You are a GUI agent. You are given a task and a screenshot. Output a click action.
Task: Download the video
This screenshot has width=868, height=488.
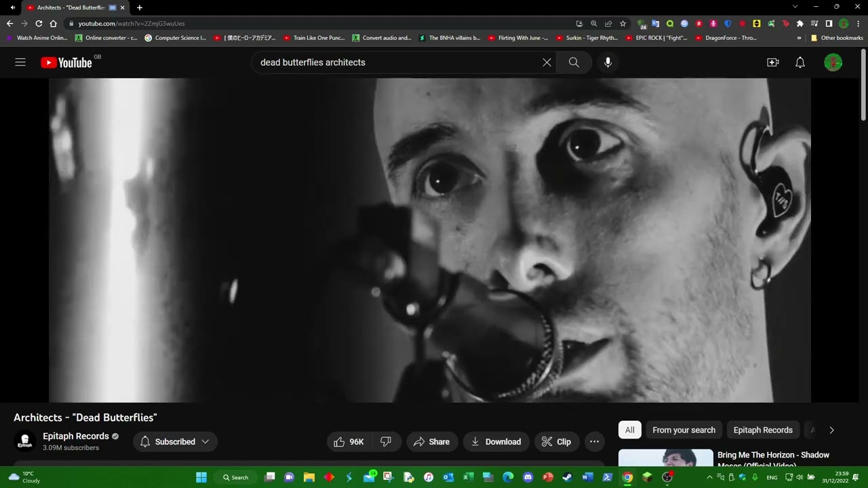496,442
